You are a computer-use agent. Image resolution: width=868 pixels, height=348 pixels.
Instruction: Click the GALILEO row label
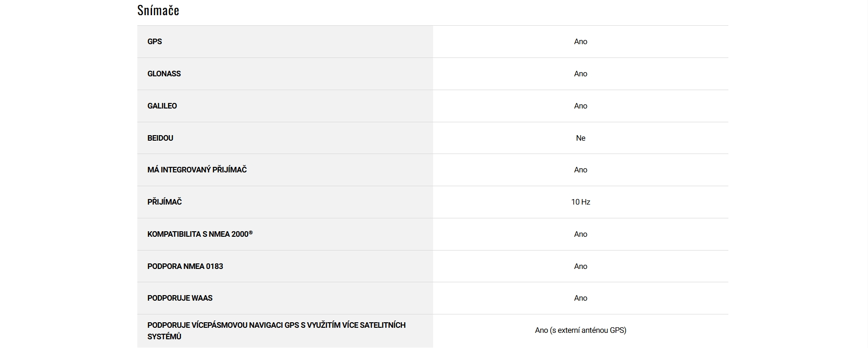click(162, 106)
